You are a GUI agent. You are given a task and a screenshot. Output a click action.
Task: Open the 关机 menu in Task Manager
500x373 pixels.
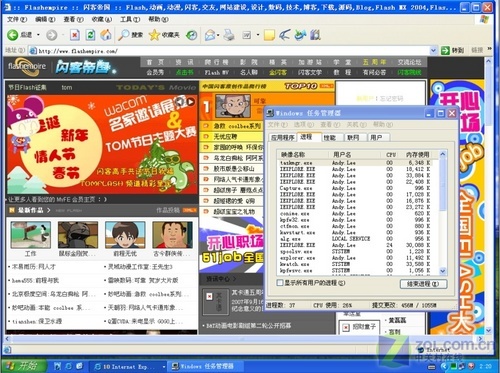click(356, 124)
